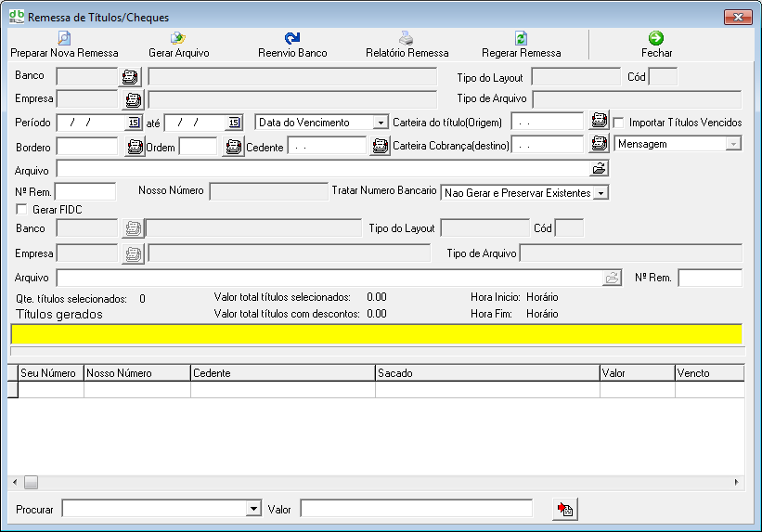Click Cedente column header in grid

pos(283,373)
